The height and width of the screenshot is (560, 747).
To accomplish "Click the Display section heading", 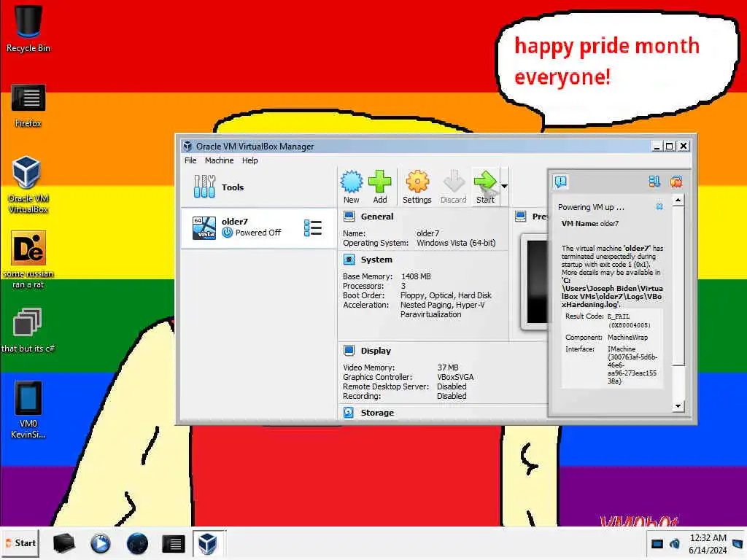I will 376,351.
